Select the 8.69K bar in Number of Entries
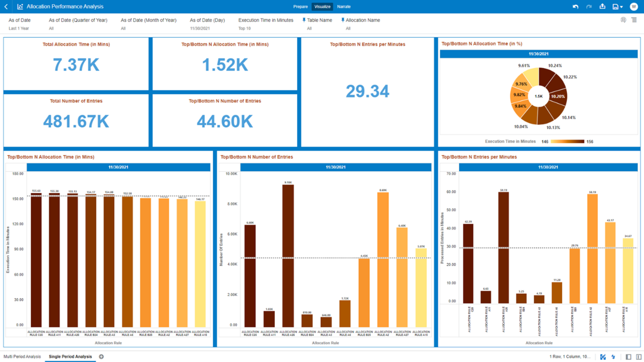 click(x=383, y=260)
